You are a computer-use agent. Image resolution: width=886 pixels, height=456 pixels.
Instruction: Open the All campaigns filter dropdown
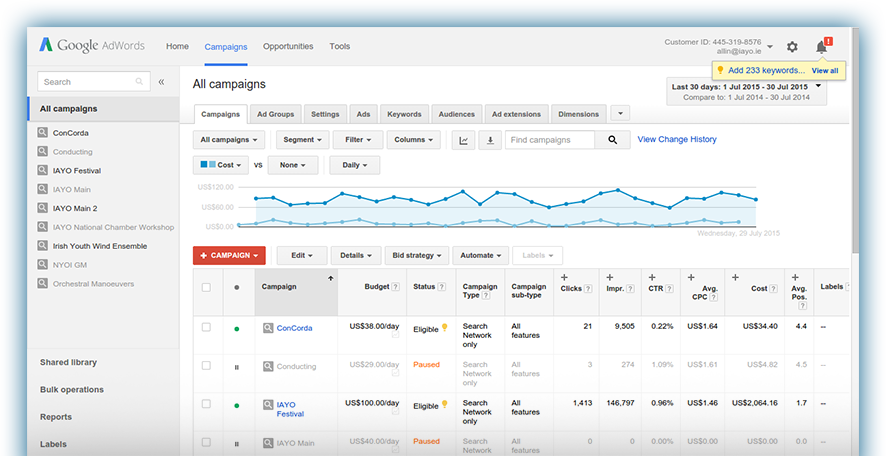229,140
